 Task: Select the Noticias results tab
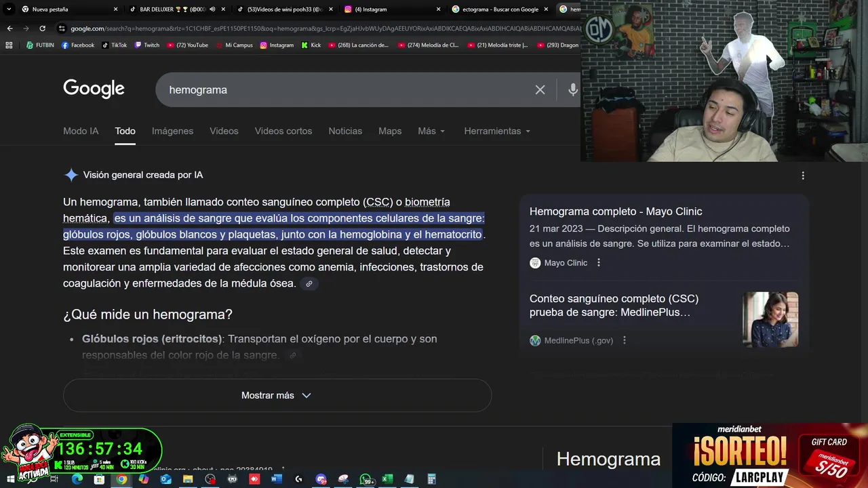click(345, 131)
